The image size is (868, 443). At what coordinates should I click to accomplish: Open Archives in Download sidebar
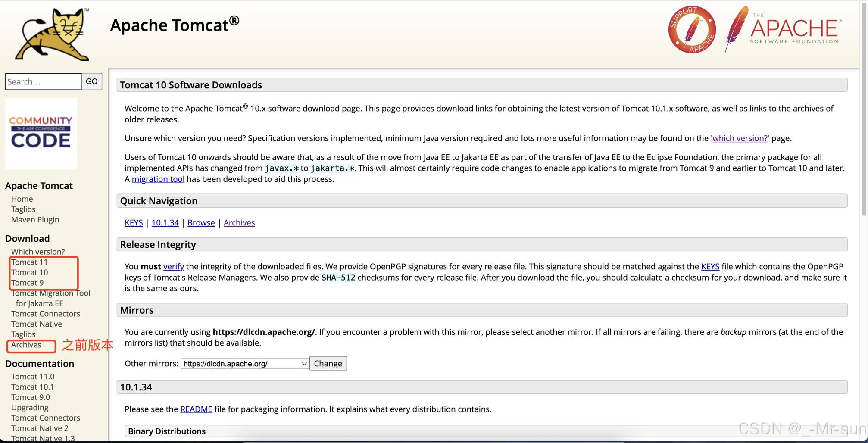tap(26, 344)
